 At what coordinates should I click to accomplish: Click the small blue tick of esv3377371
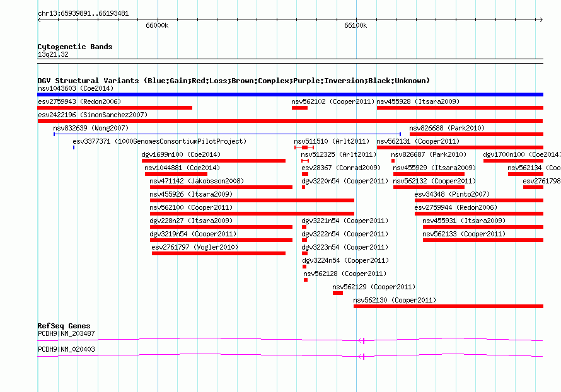click(74, 147)
